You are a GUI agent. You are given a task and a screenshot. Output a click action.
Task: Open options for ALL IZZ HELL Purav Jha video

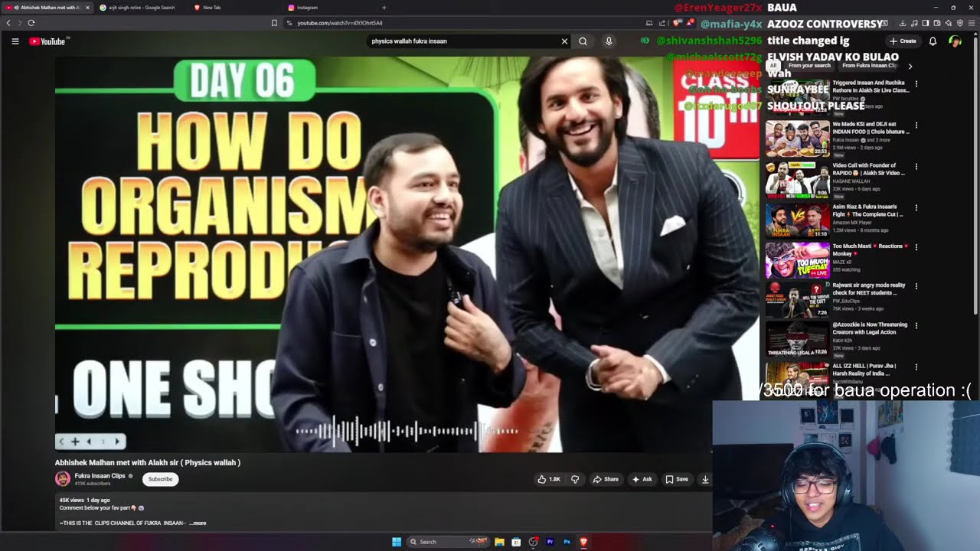click(x=916, y=367)
